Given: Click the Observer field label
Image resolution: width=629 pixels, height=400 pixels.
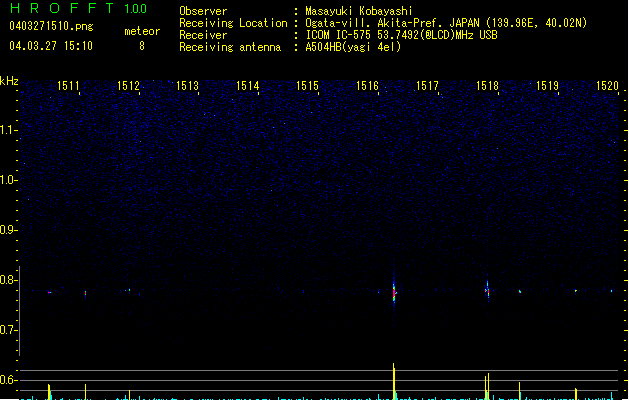Looking at the screenshot, I should point(203,11).
